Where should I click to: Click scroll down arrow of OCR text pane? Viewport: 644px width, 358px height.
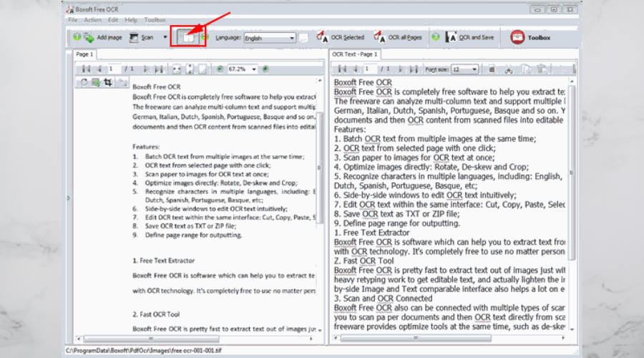click(572, 329)
